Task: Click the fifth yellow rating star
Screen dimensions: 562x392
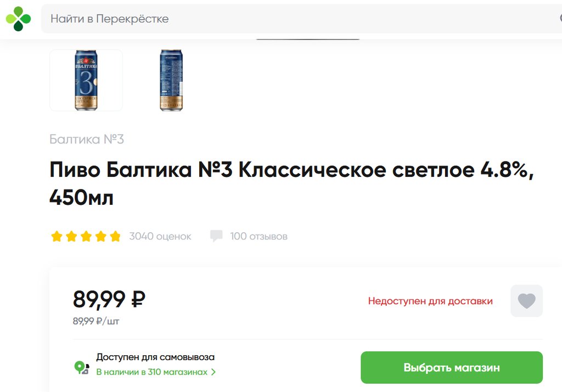Action: [x=115, y=237]
